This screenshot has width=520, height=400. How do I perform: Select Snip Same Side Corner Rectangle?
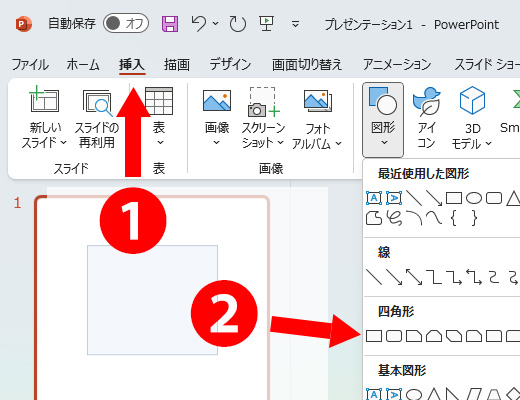tap(434, 336)
